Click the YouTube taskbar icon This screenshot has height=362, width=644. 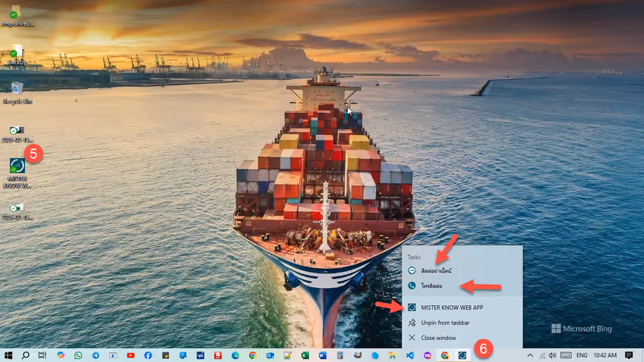click(131, 355)
